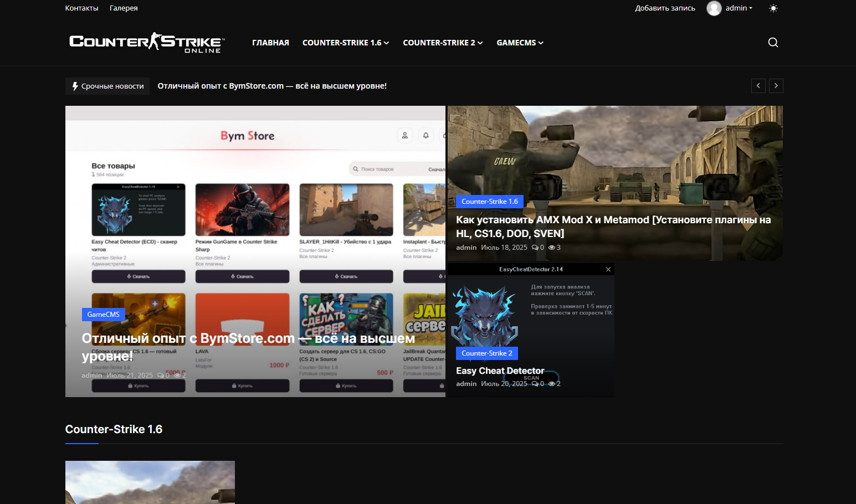Click views eye icon on Easy Cheat Detector

pyautogui.click(x=551, y=384)
